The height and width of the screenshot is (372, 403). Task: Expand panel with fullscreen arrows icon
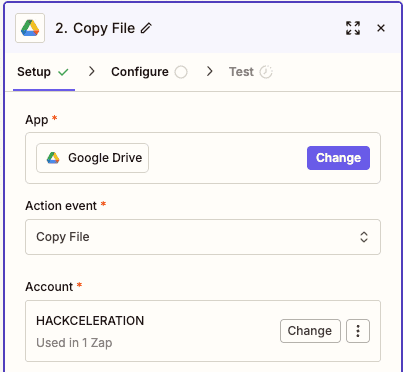[x=353, y=28]
